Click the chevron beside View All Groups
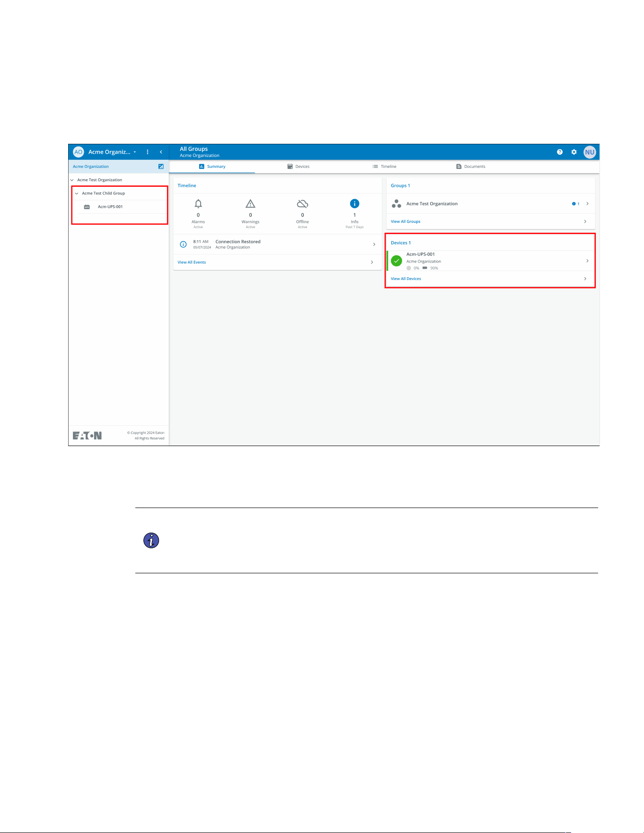The height and width of the screenshot is (833, 644). [x=585, y=221]
